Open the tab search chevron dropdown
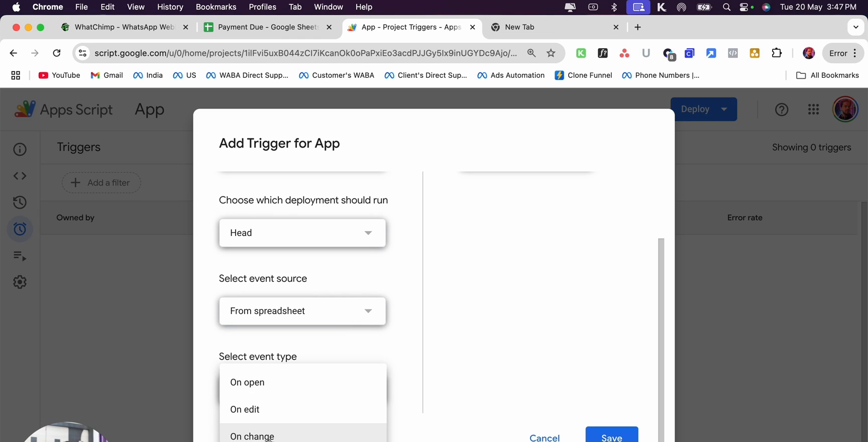Image resolution: width=868 pixels, height=442 pixels. click(x=856, y=27)
